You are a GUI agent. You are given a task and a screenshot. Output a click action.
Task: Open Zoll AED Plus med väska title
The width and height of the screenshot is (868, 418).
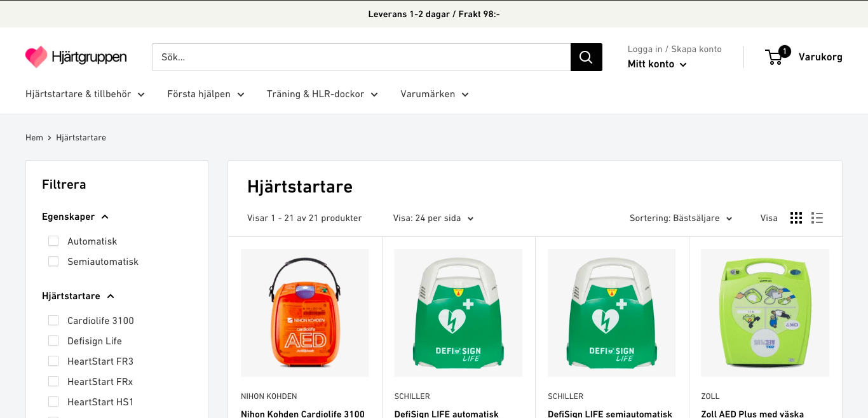(752, 414)
